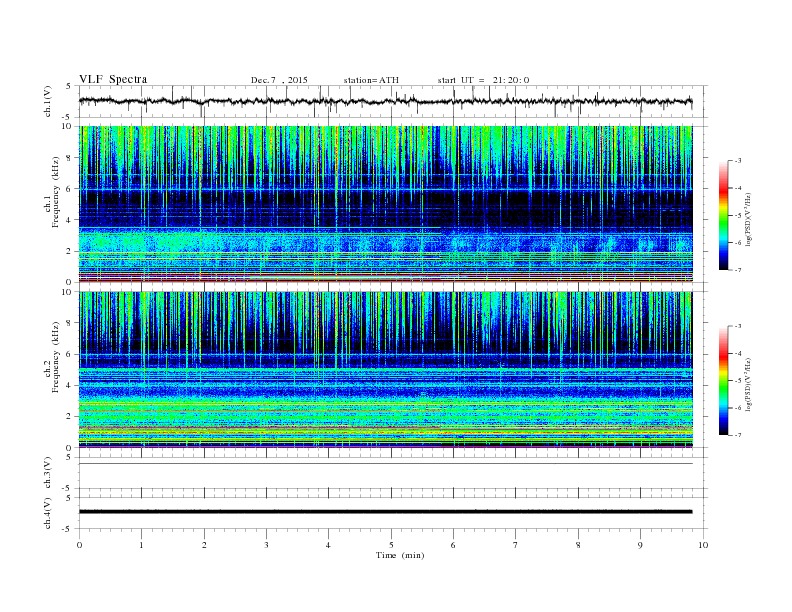Viewport: 792px width, 612px height.
Task: Click the lower color bar's "log(PSD)(V²/Hz)" label
Action: (x=749, y=384)
